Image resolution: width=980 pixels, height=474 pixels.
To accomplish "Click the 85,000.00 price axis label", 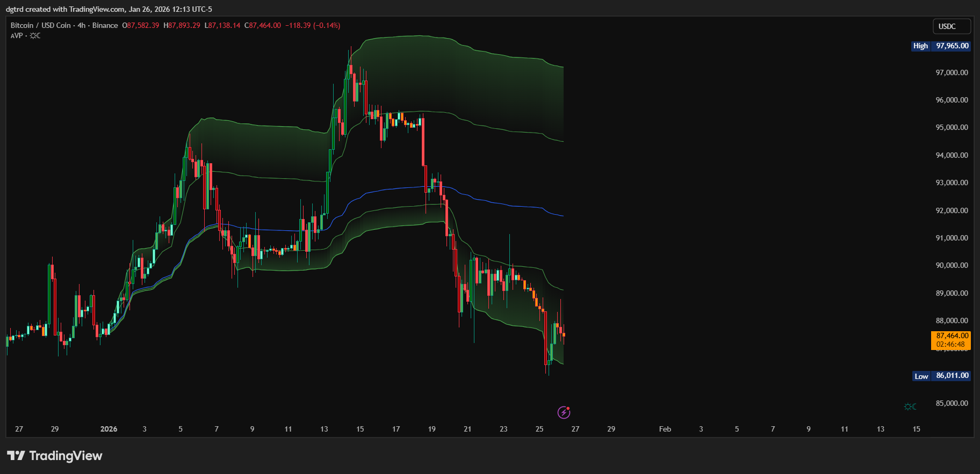I will 952,403.
